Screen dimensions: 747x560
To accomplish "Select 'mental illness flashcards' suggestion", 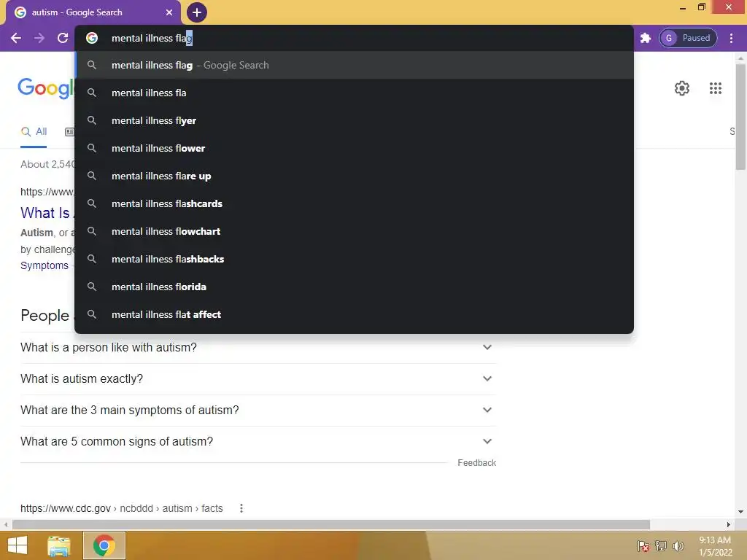I will (355, 203).
